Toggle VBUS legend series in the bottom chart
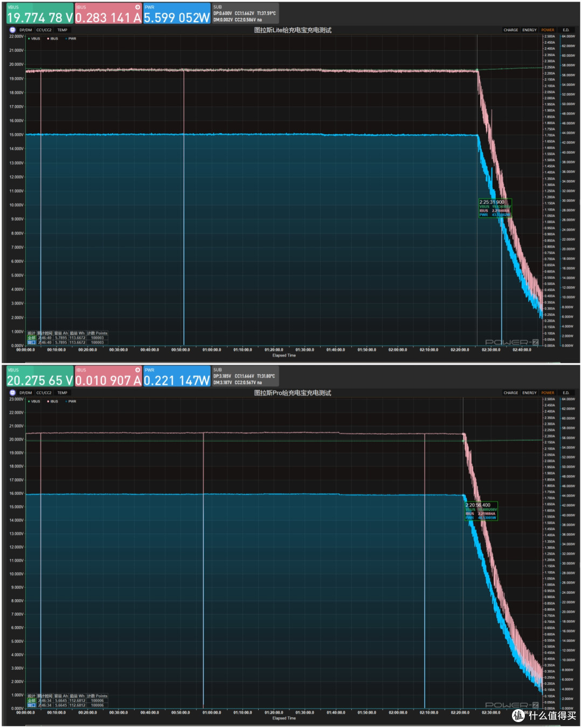The height and width of the screenshot is (728, 582). point(34,402)
